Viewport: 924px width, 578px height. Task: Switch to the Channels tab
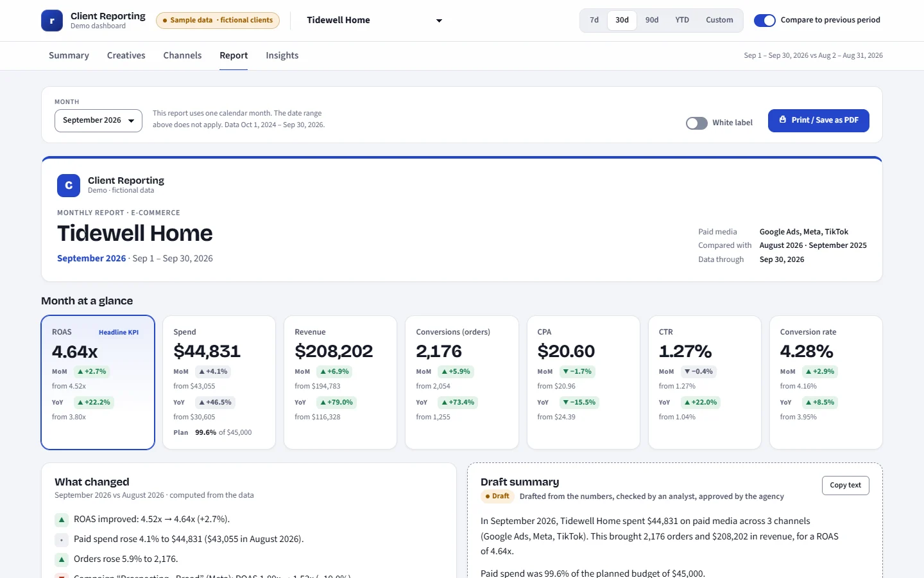(182, 56)
